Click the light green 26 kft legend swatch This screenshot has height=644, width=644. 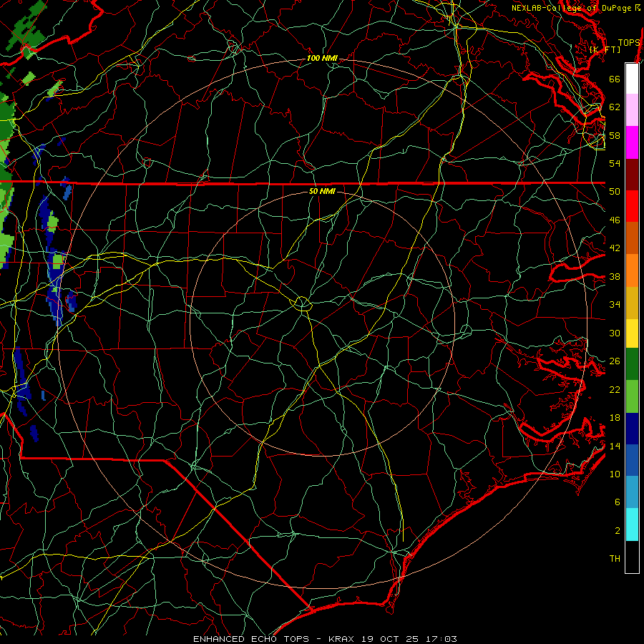[632, 396]
